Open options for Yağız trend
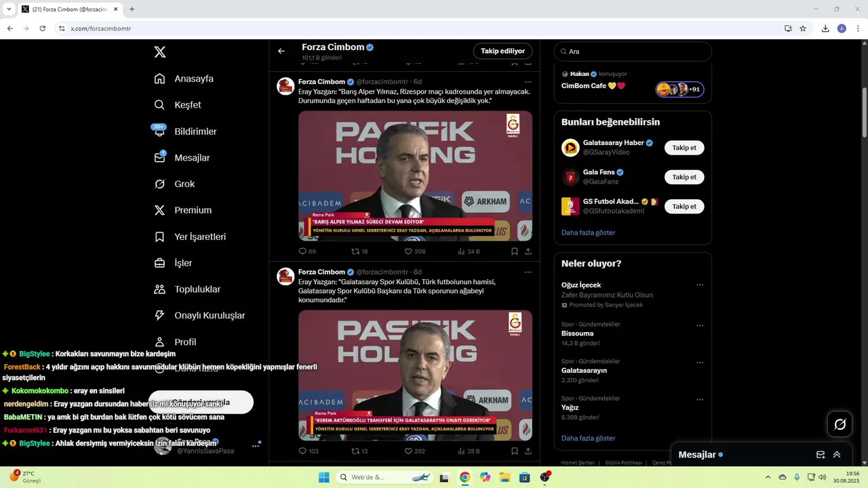This screenshot has width=868, height=488. point(700,399)
